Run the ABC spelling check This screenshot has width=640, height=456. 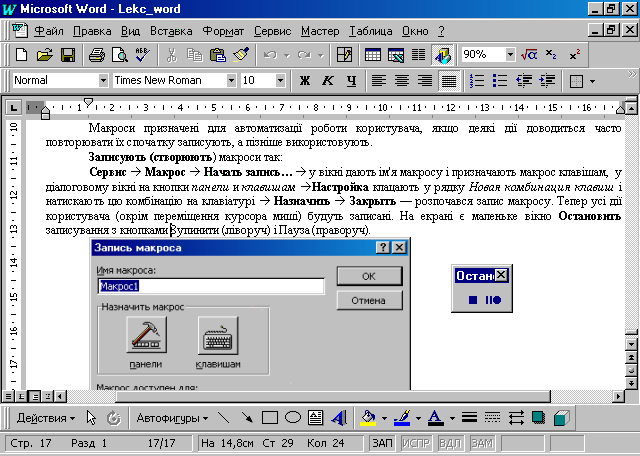click(x=143, y=55)
